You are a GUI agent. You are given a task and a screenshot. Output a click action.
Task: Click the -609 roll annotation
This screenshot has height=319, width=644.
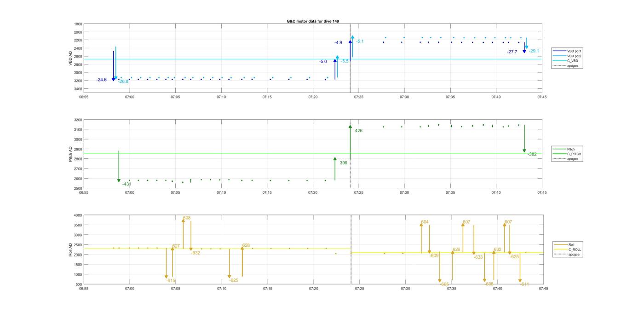tap(434, 255)
